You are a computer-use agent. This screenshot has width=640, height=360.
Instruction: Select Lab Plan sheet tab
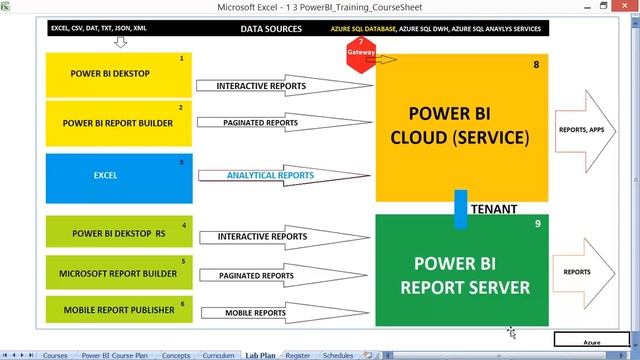(x=260, y=356)
